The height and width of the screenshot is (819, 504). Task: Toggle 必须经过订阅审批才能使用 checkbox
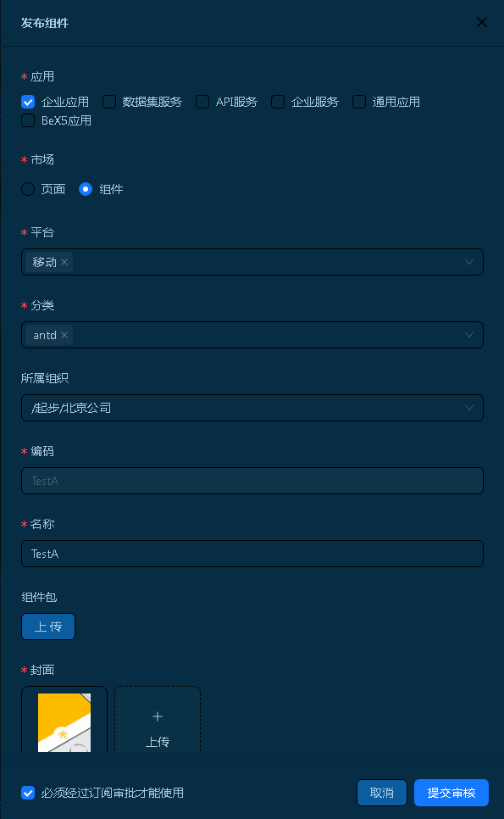click(x=28, y=793)
